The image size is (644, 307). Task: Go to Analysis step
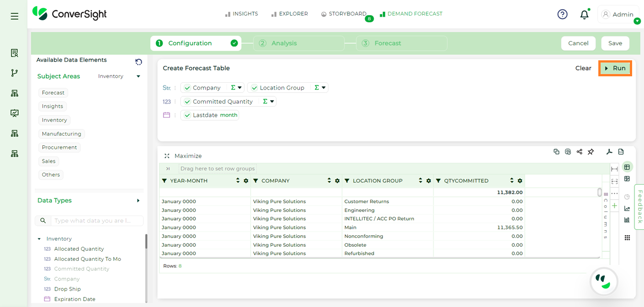coord(299,43)
